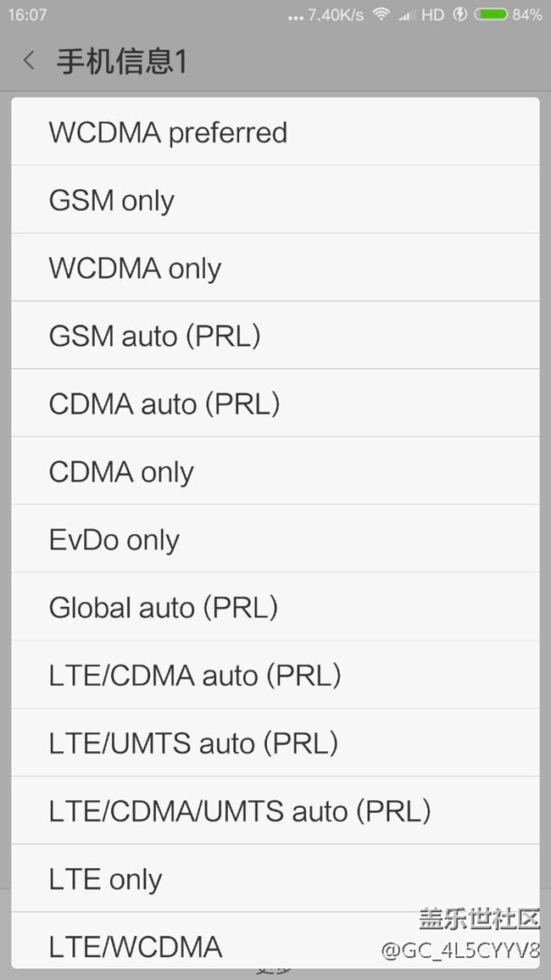Select LTE/CDMA auto (PRL) option
551x980 pixels.
pyautogui.click(x=195, y=675)
